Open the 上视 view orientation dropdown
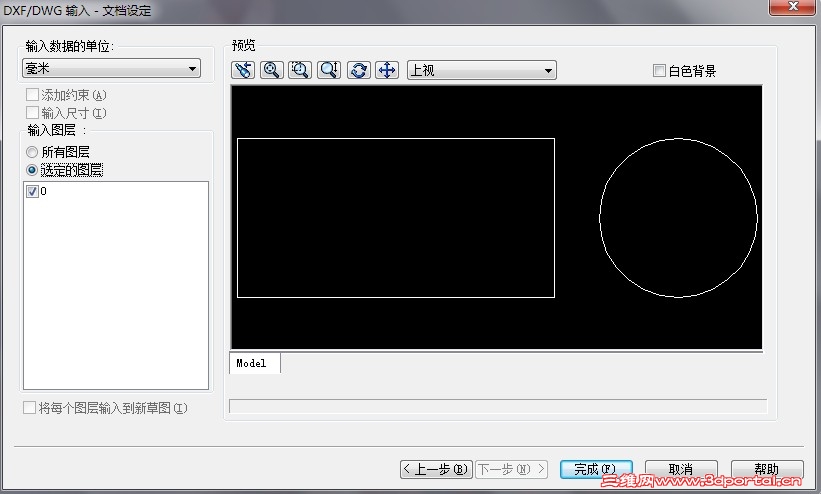This screenshot has width=821, height=494. pos(482,70)
